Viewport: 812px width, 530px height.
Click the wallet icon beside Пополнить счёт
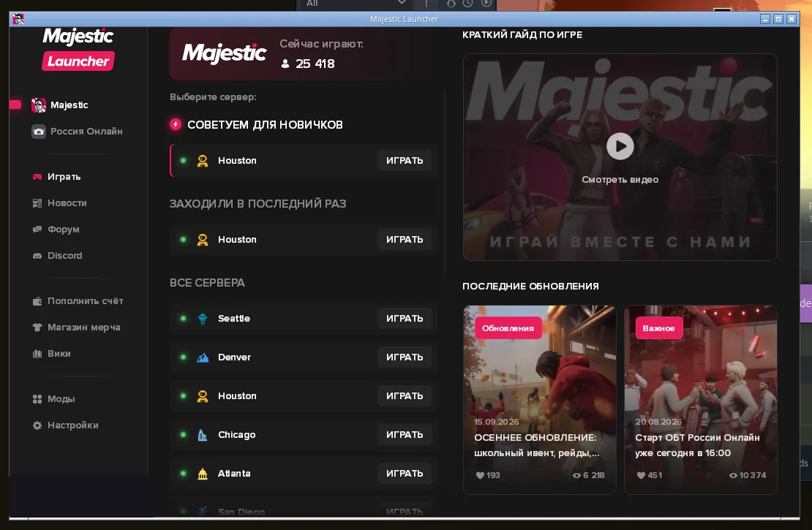37,301
